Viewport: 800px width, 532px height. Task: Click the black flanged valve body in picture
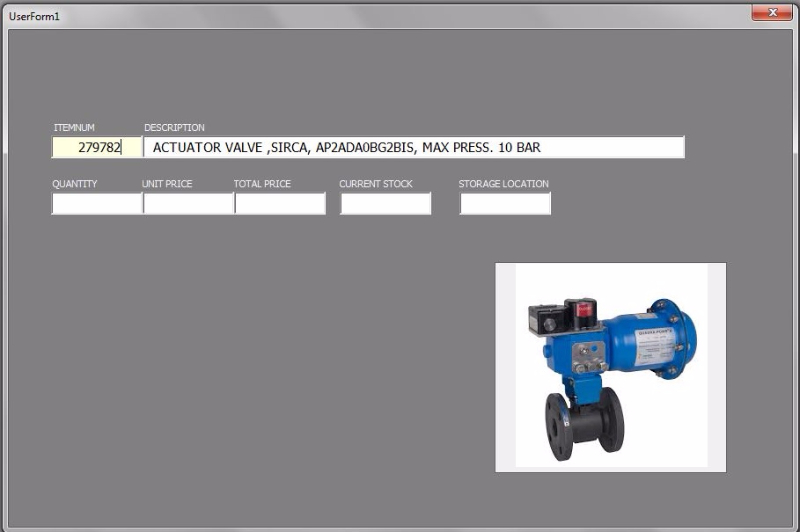(584, 420)
